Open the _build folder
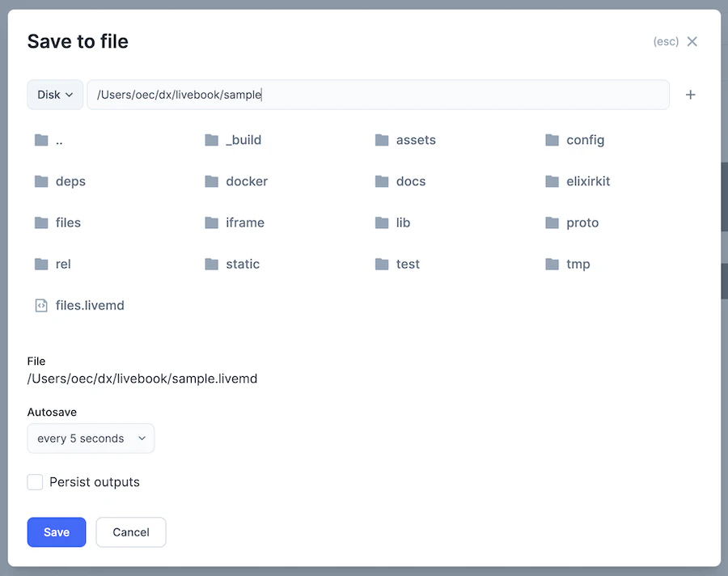Viewport: 728px width, 576px height. 233,140
